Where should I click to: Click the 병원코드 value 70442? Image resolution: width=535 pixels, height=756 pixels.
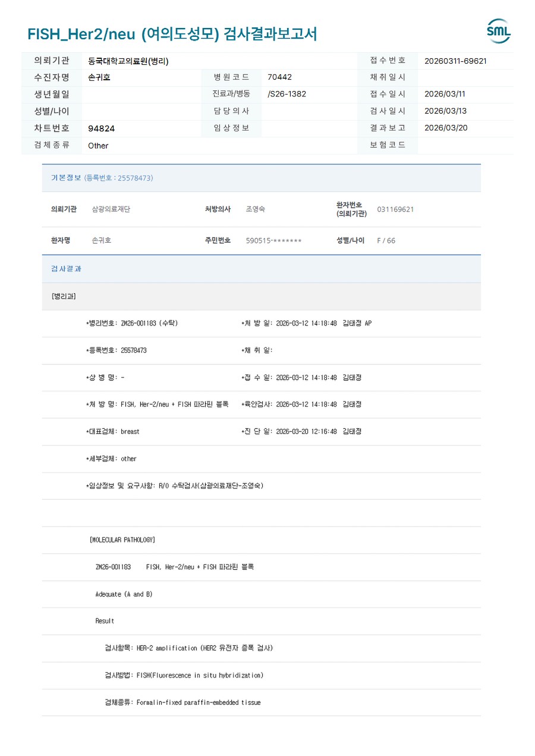(280, 77)
